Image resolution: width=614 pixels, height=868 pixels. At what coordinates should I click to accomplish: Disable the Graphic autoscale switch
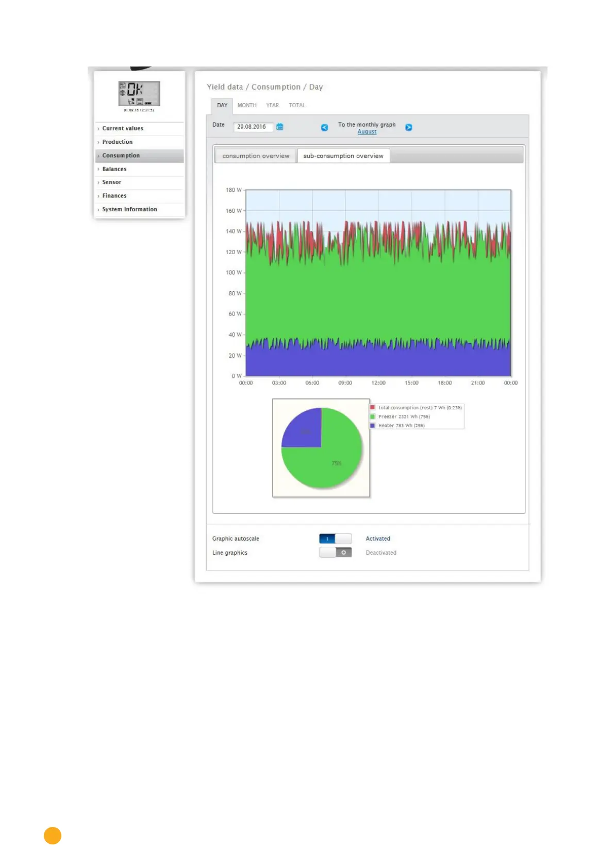tap(335, 539)
